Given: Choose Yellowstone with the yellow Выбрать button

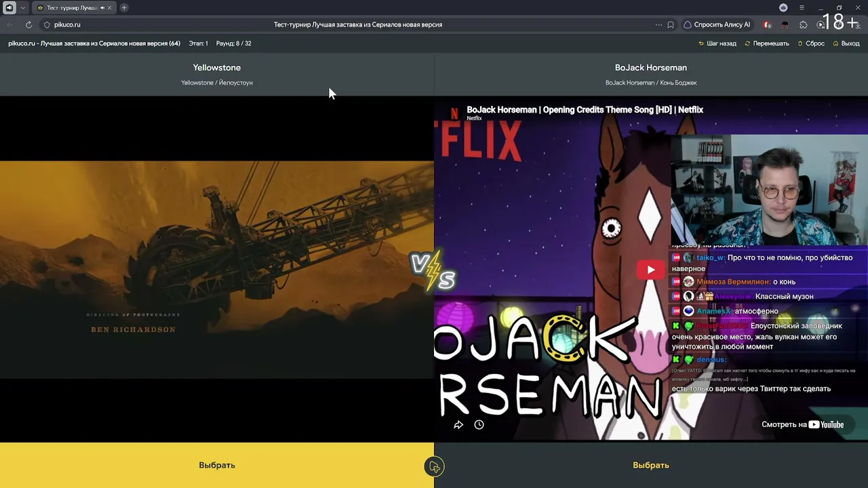Looking at the screenshot, I should [x=217, y=465].
